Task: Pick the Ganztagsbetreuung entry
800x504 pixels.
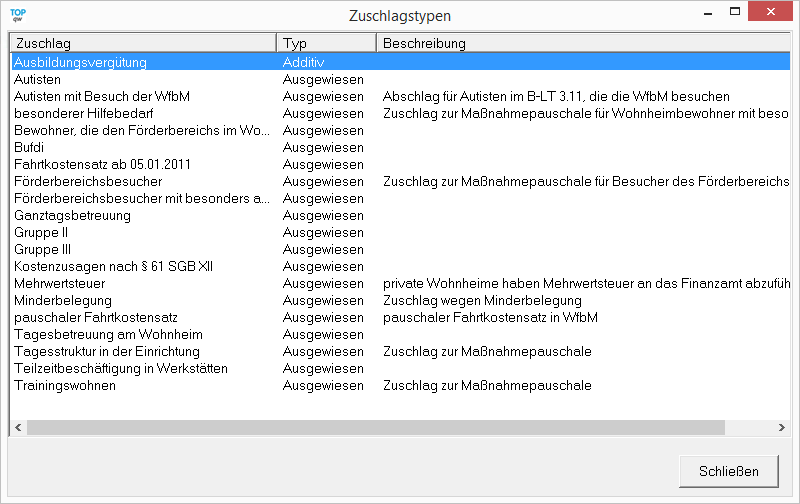Action: [72, 215]
